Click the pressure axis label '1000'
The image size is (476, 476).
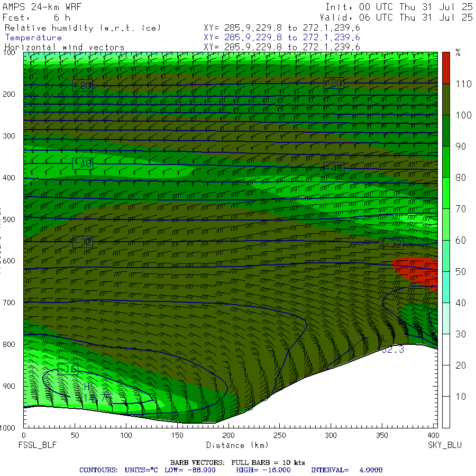click(7, 428)
